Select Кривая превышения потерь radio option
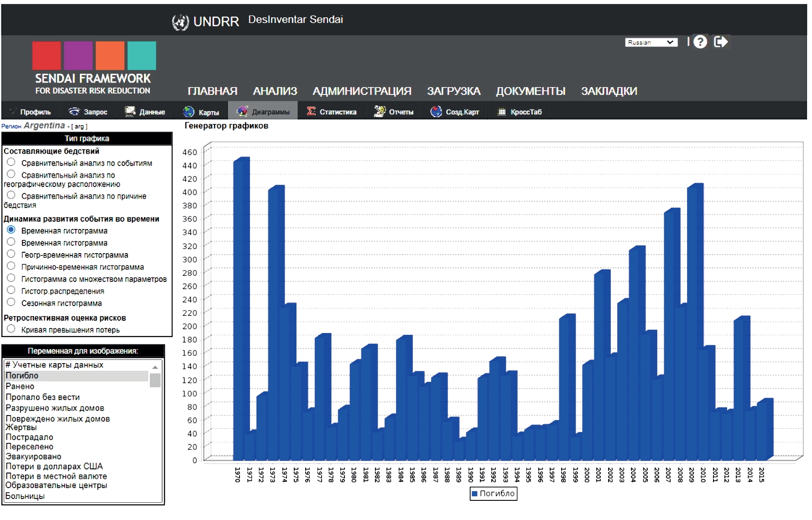Screen dimensions: 812x520 (11, 329)
